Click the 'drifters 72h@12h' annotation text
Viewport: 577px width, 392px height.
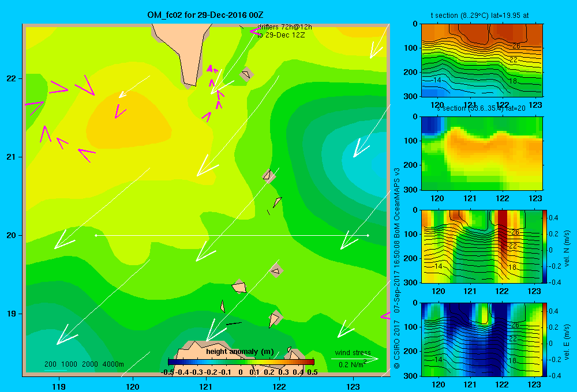click(x=285, y=27)
